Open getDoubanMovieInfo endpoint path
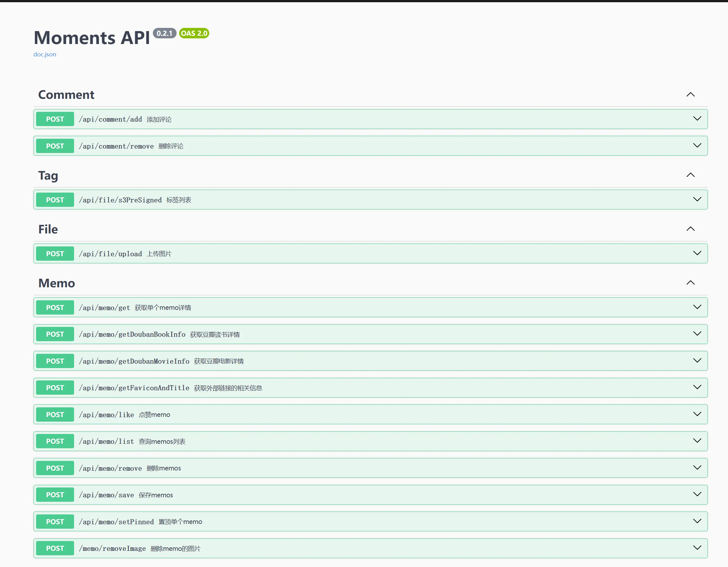The width and height of the screenshot is (728, 567). tap(134, 361)
